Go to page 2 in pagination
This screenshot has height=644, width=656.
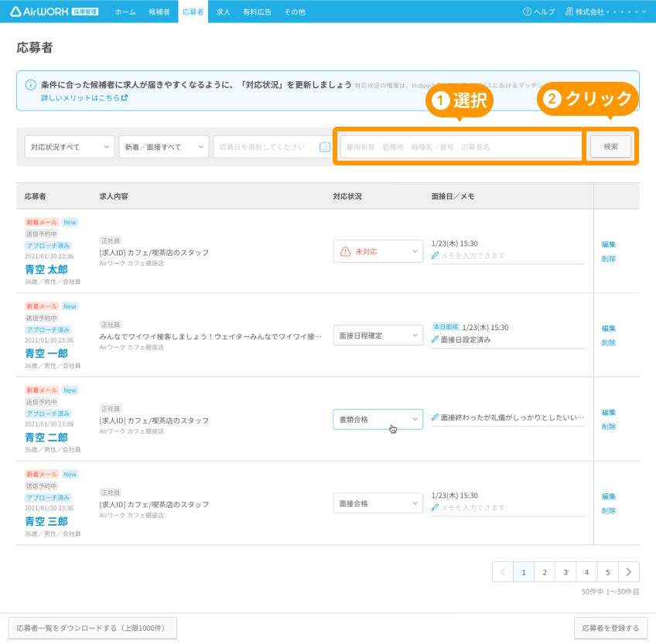(x=545, y=571)
